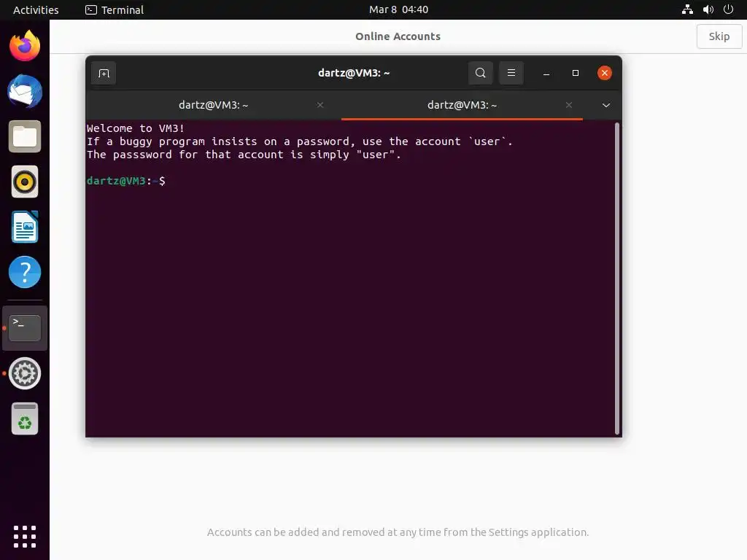The width and height of the screenshot is (747, 560).
Task: Click terminal header title dartz@VM3: ~
Action: point(354,73)
